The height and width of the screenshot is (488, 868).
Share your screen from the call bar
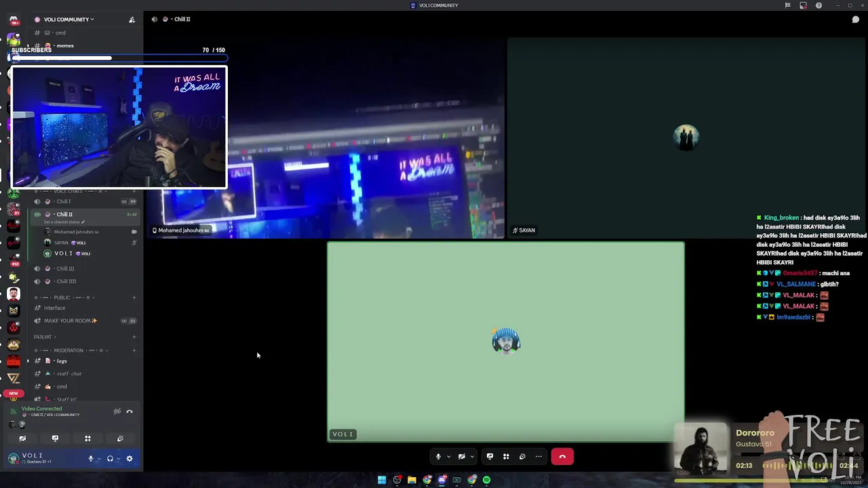[490, 457]
